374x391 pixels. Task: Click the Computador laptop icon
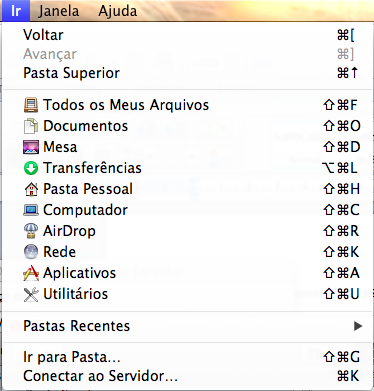tap(31, 210)
